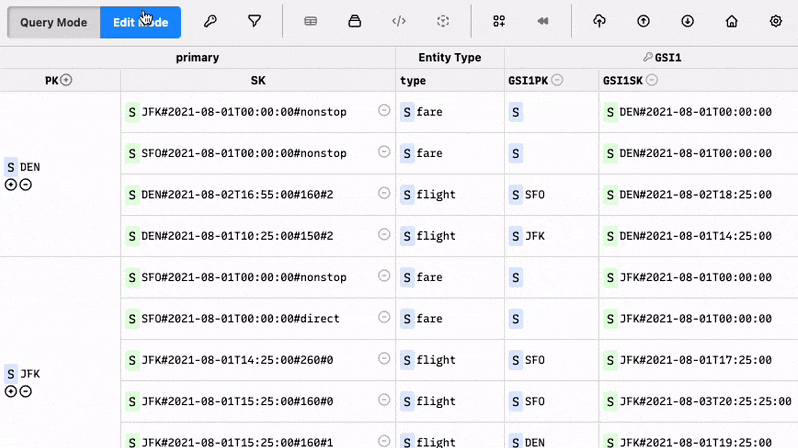Click GSI1SK value DEN#2021-08-01T14:25:00
798x448 pixels.
coord(695,236)
